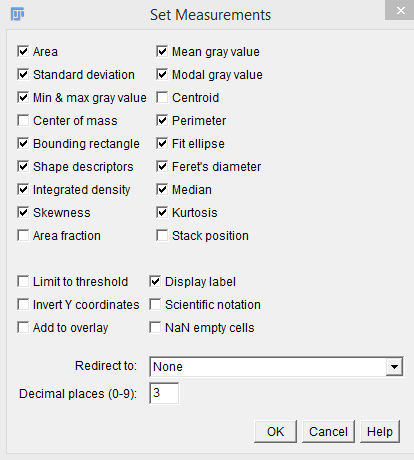This screenshot has width=414, height=460.
Task: Open the Redirect to dropdown arrow
Action: pyautogui.click(x=394, y=367)
